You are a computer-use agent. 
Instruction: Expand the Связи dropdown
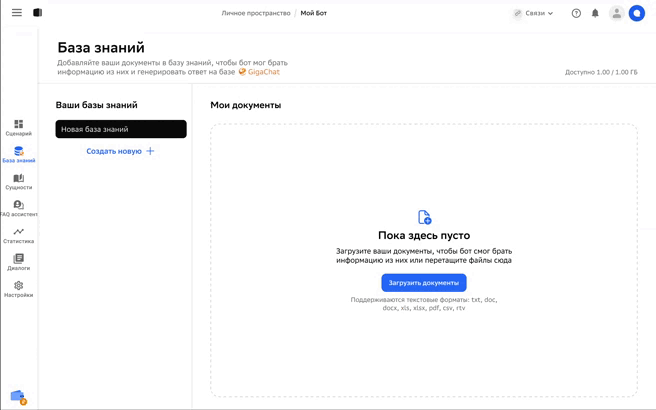coord(539,13)
